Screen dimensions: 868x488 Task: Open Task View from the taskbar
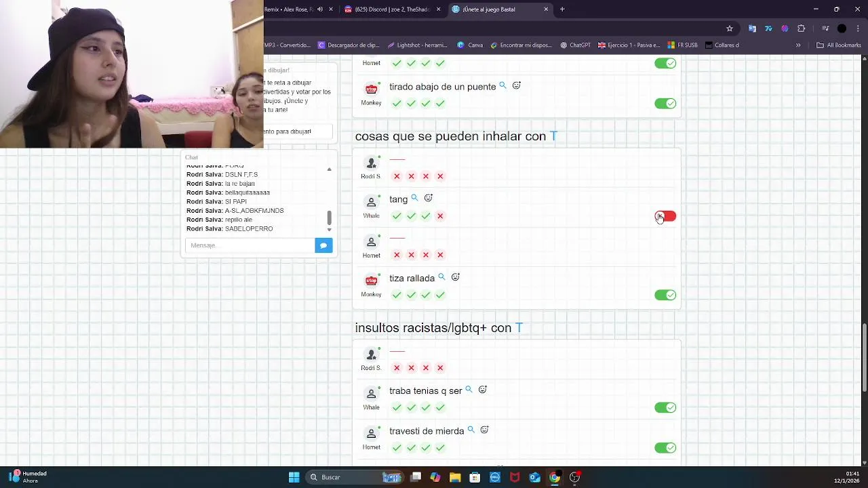click(416, 477)
